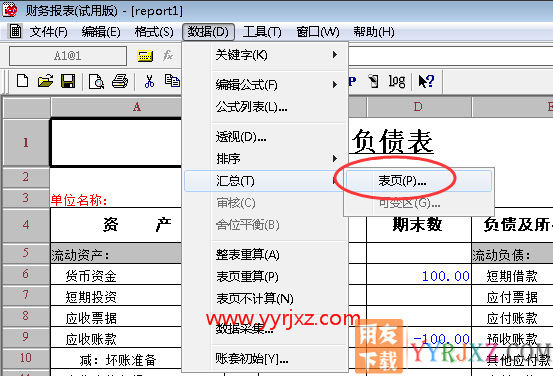Screen dimensions: 553x376
Task: Choose 账套初始(Y)... menu item
Action: [x=266, y=359]
